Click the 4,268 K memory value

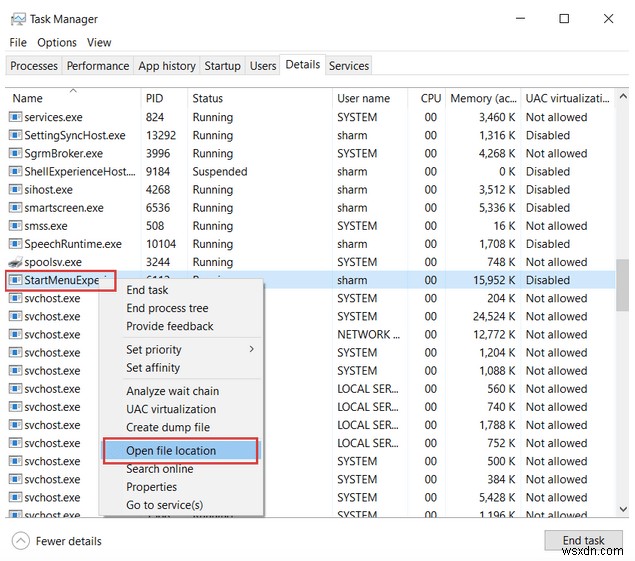tap(497, 154)
